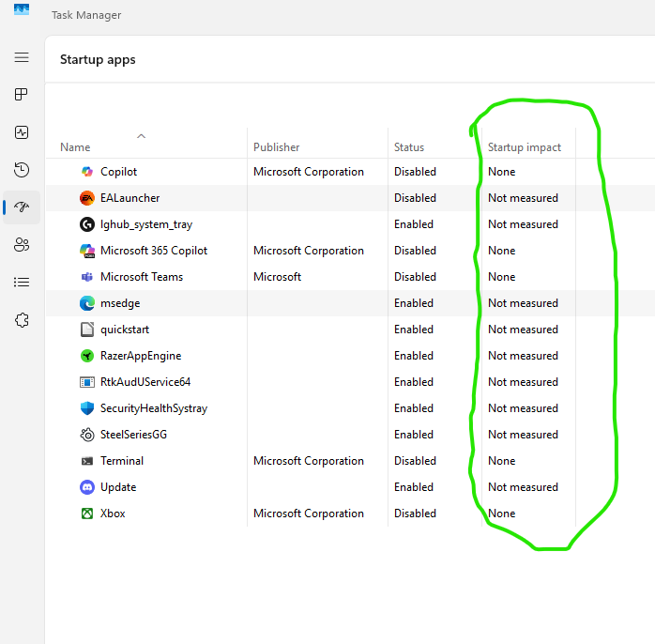This screenshot has width=655, height=644.
Task: Select the SteelSeriesGG row name
Action: (x=133, y=435)
